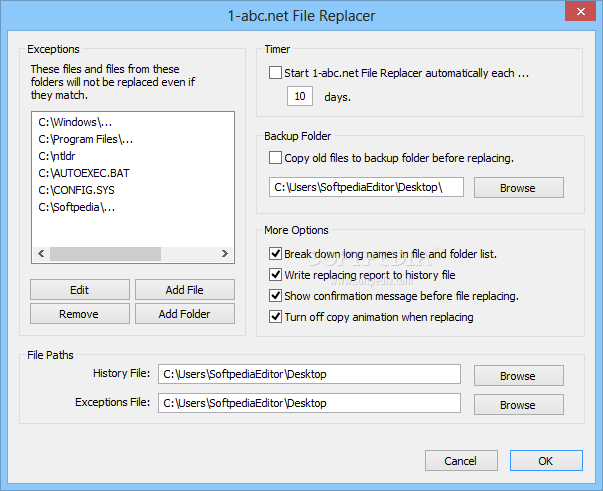The width and height of the screenshot is (603, 491).
Task: Browse for the backup folder
Action: point(519,188)
